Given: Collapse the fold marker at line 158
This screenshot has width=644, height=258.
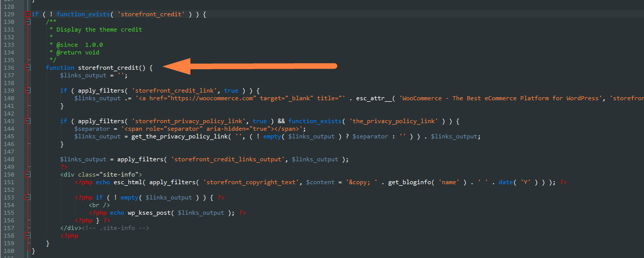Looking at the screenshot, I should (x=27, y=236).
